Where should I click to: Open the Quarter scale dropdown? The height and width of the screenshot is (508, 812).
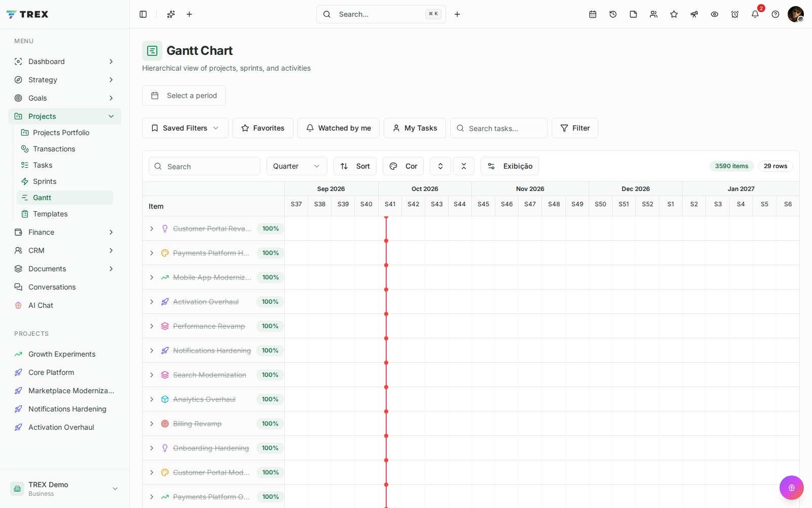(x=297, y=166)
